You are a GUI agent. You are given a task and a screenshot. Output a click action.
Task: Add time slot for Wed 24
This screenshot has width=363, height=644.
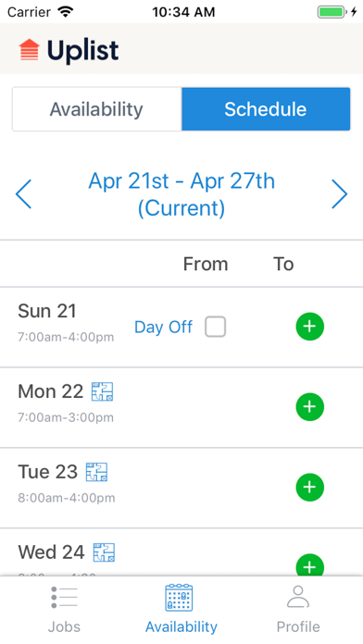(310, 564)
